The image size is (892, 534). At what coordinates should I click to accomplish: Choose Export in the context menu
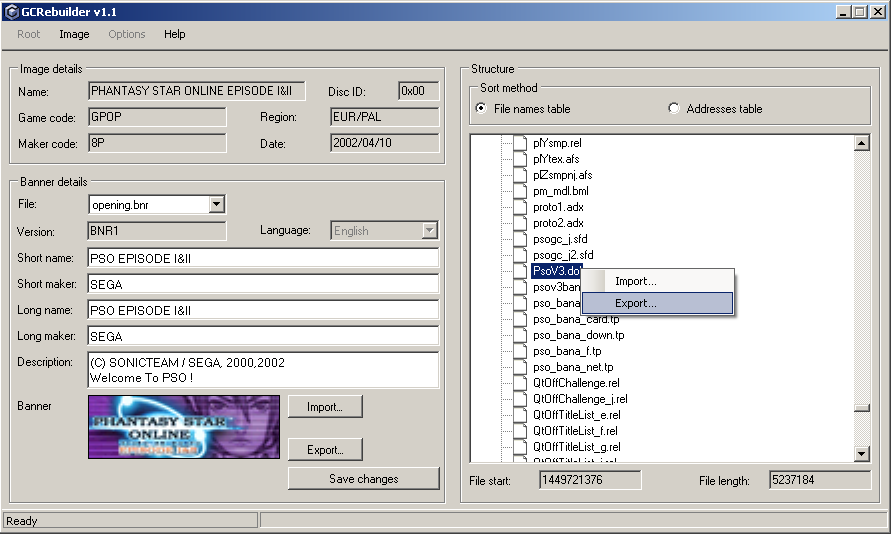tap(636, 303)
